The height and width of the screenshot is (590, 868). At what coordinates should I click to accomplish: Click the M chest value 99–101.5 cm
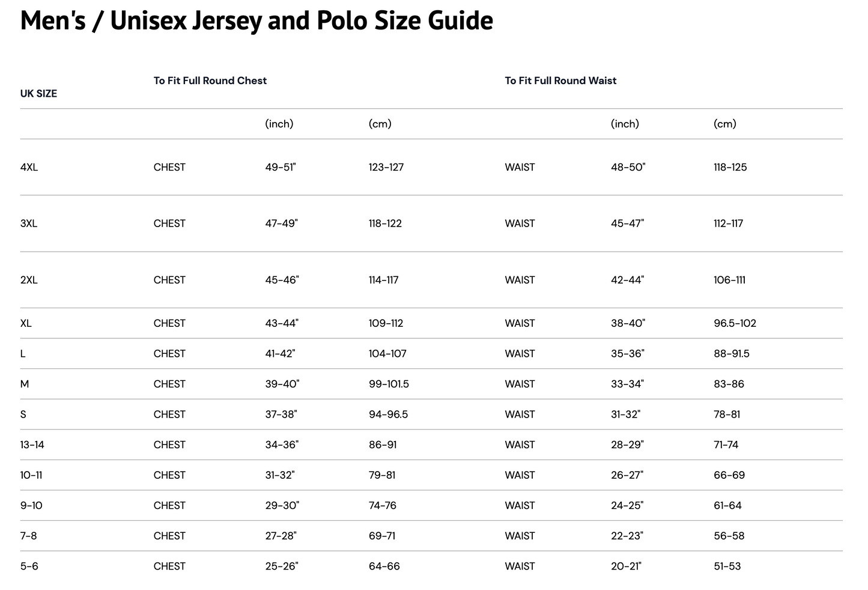tap(389, 384)
